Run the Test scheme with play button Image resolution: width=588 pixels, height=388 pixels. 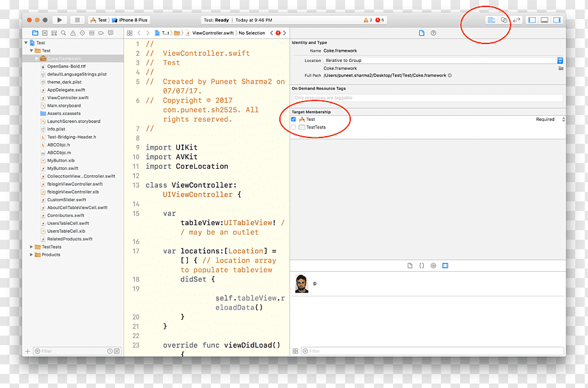point(59,20)
